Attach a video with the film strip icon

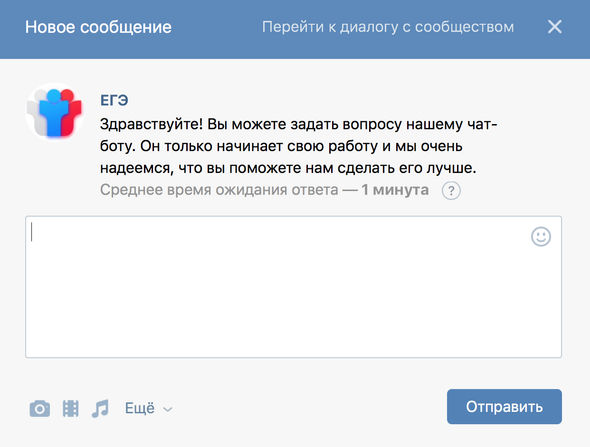tap(70, 408)
